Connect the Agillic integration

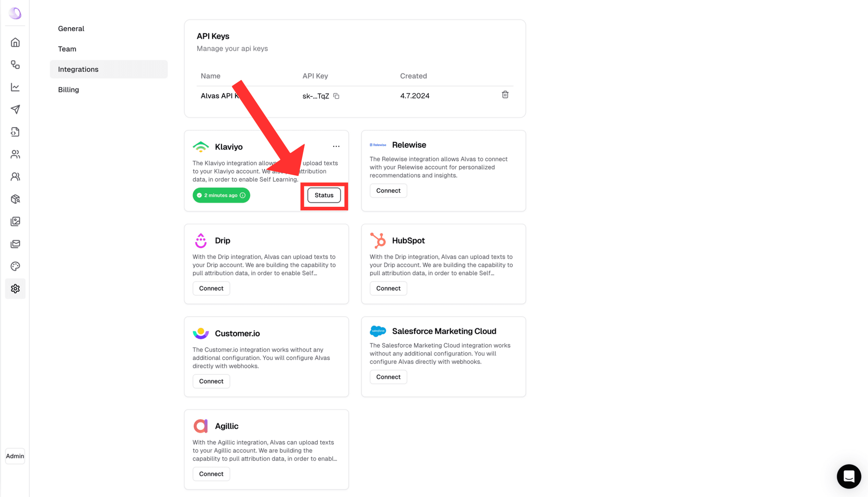point(211,474)
